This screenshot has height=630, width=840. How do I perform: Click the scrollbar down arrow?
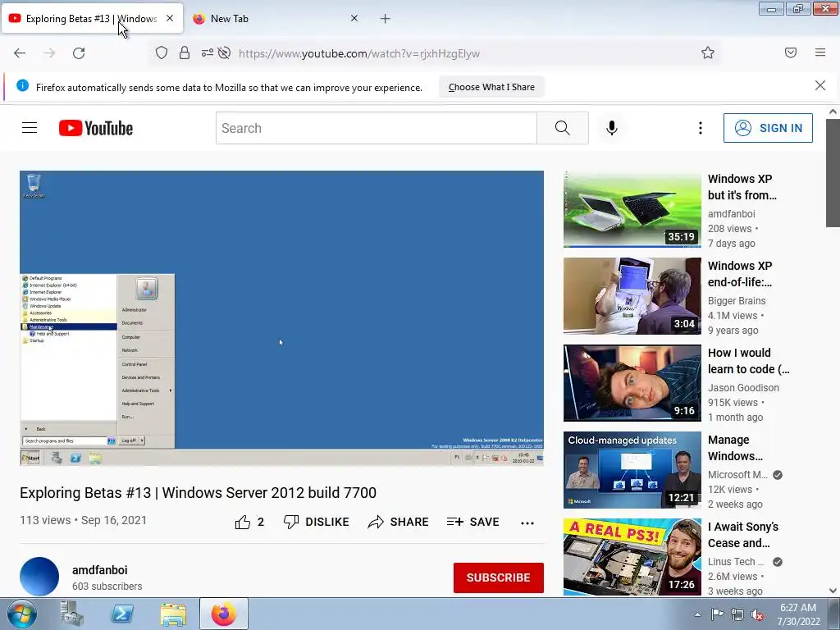(833, 591)
